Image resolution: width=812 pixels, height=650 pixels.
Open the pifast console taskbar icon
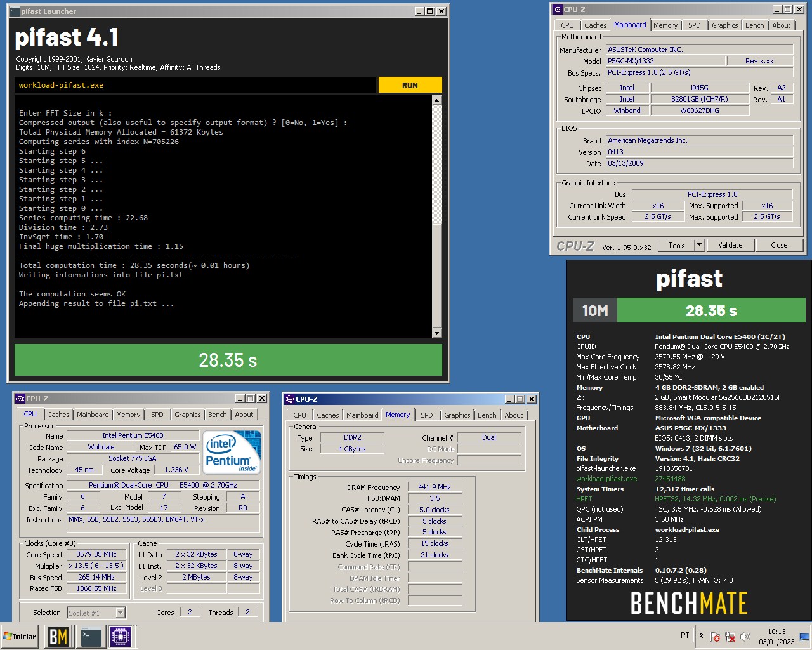coord(90,636)
